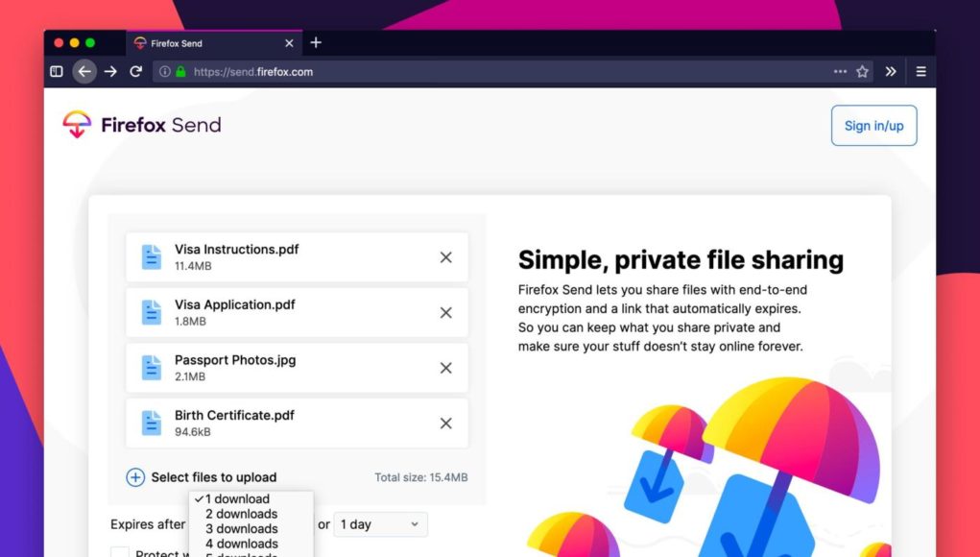Choose 2 downloads option in list
This screenshot has height=557, width=980.
[x=251, y=514]
